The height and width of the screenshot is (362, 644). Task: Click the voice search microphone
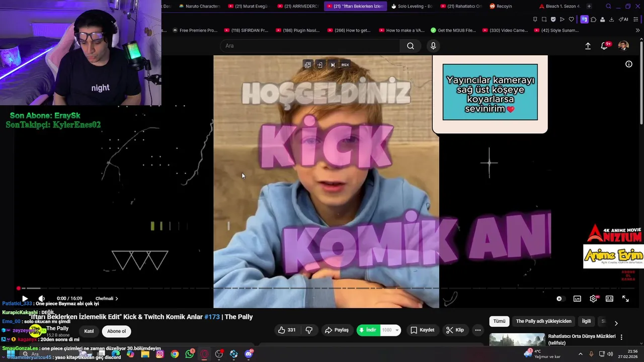433,46
